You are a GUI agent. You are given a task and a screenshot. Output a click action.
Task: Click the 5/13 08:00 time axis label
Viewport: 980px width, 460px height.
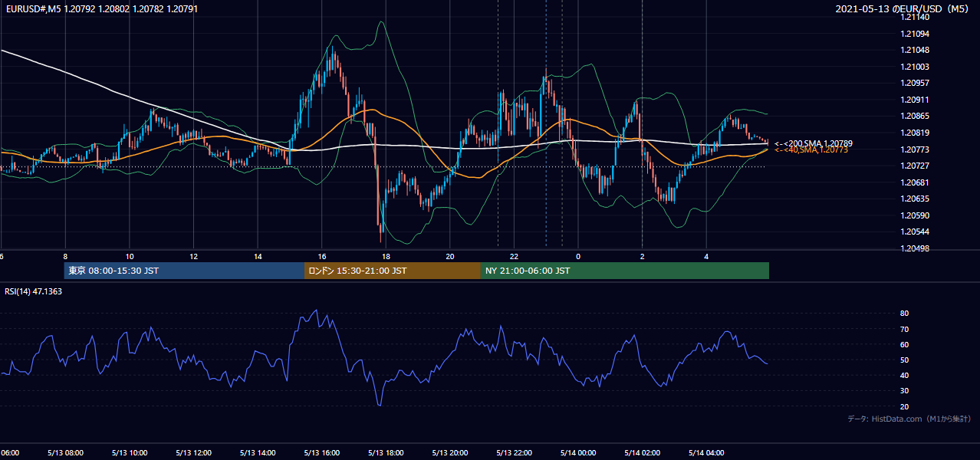65,453
